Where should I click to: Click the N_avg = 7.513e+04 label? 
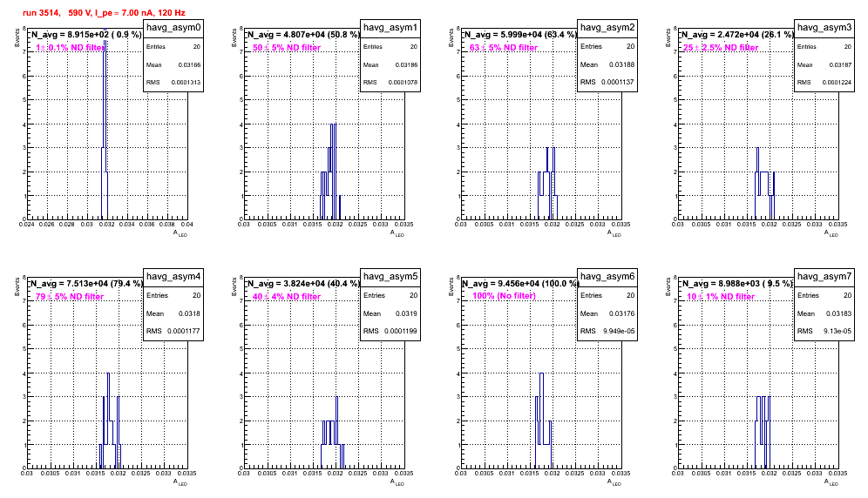[x=86, y=283]
